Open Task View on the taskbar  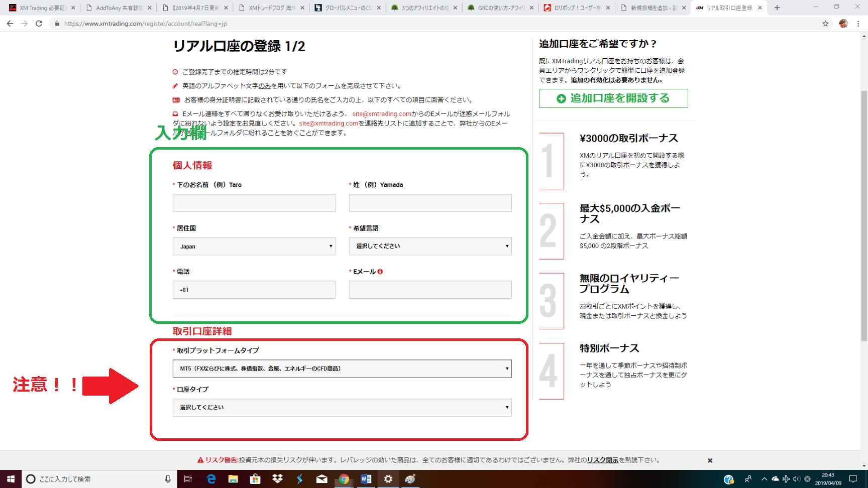[x=188, y=479]
